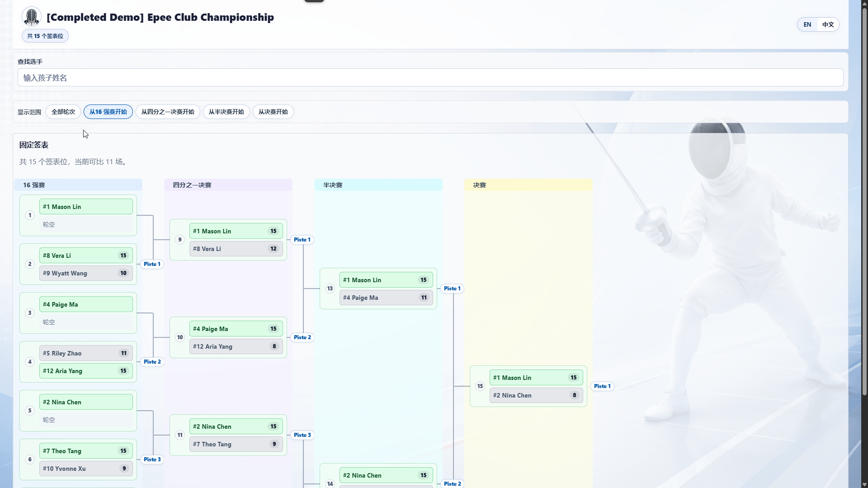
Task: Select the 全部轮次 filter
Action: tap(63, 112)
